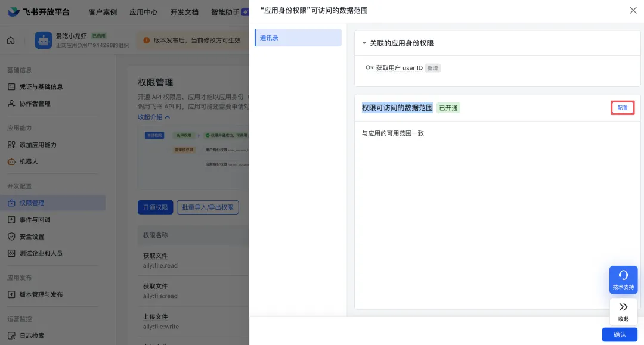Click the 已启用 badge by app name
The height and width of the screenshot is (345, 644).
[x=98, y=36]
